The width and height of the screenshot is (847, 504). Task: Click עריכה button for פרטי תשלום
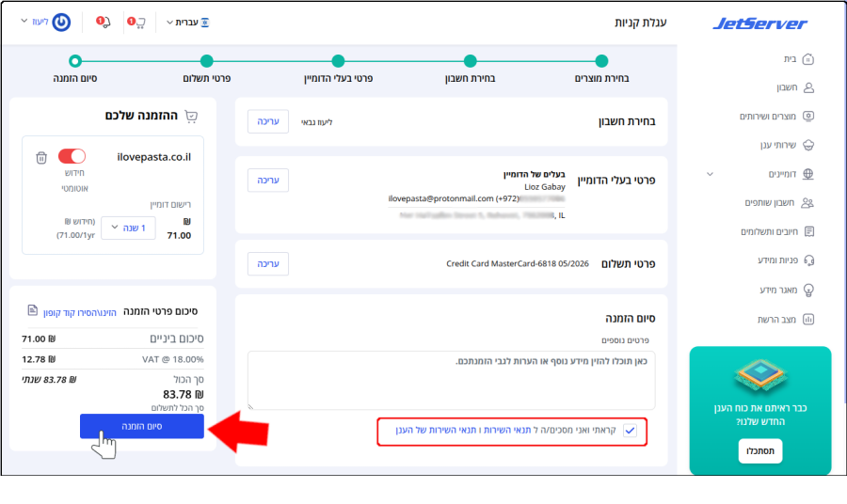268,264
